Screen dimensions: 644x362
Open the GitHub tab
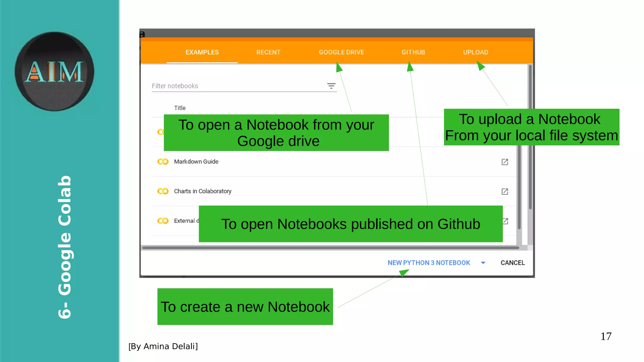coord(413,52)
